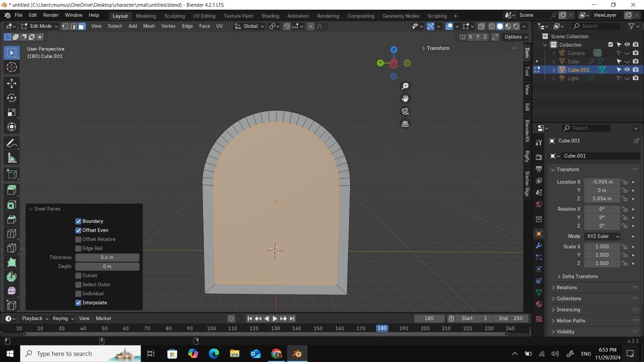Open the Modifiers properties tab
Screen dimensions: 644x362
(539, 245)
